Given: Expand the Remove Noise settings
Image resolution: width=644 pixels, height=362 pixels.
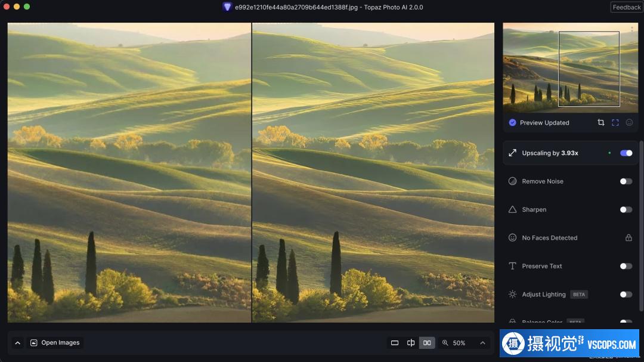Looking at the screenshot, I should (571, 181).
